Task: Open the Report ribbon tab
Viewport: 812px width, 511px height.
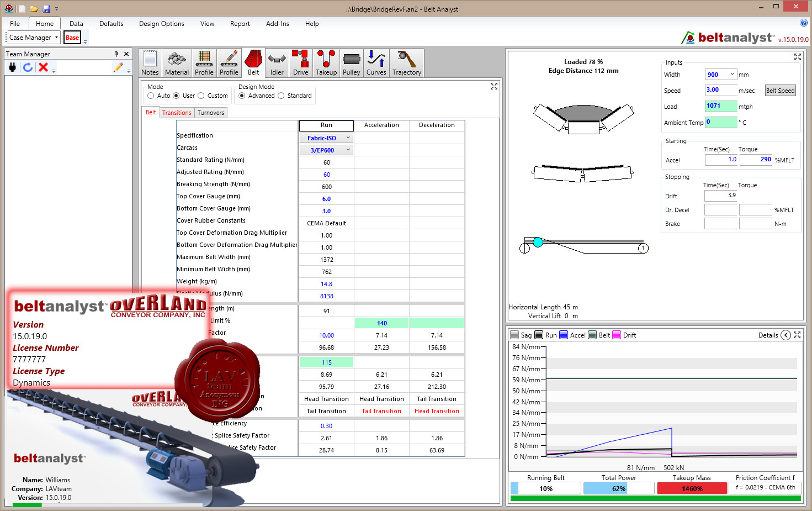Action: click(x=240, y=23)
